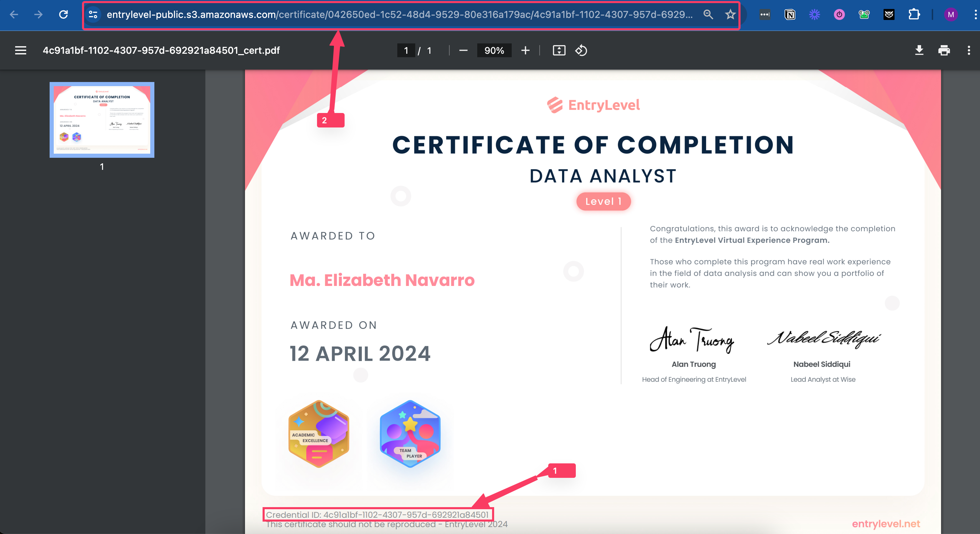Rotate the PDF counterclockwise

click(x=581, y=50)
